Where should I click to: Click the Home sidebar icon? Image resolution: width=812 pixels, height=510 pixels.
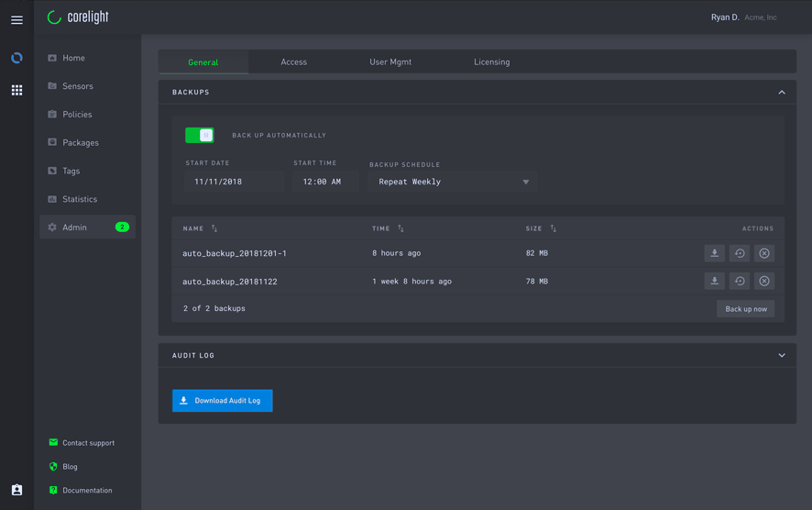[x=52, y=58]
